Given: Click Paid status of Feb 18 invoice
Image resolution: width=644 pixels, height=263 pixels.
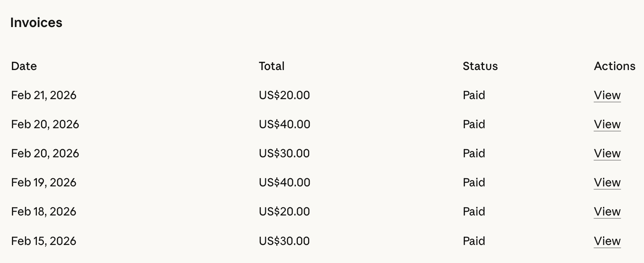Looking at the screenshot, I should pyautogui.click(x=474, y=211).
